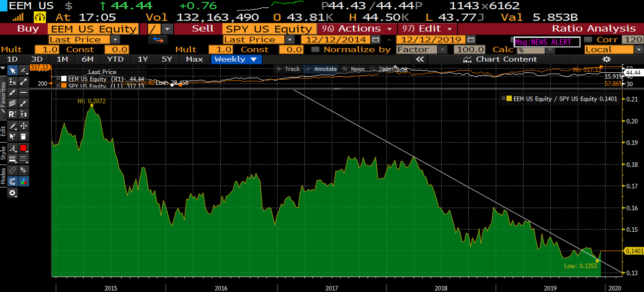644x292 pixels.
Task: Switch to the 5Y range tab
Action: tap(167, 59)
